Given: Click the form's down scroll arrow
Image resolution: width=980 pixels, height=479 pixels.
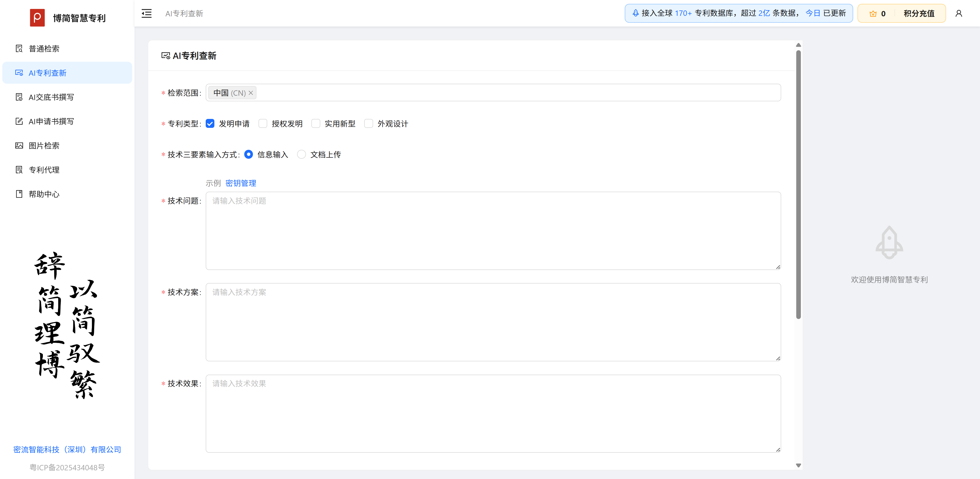Looking at the screenshot, I should coord(798,465).
